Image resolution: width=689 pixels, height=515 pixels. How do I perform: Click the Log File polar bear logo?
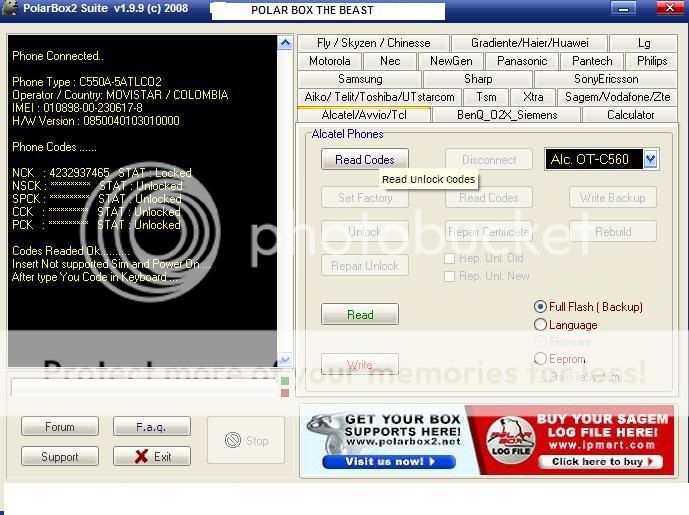pyautogui.click(x=511, y=441)
